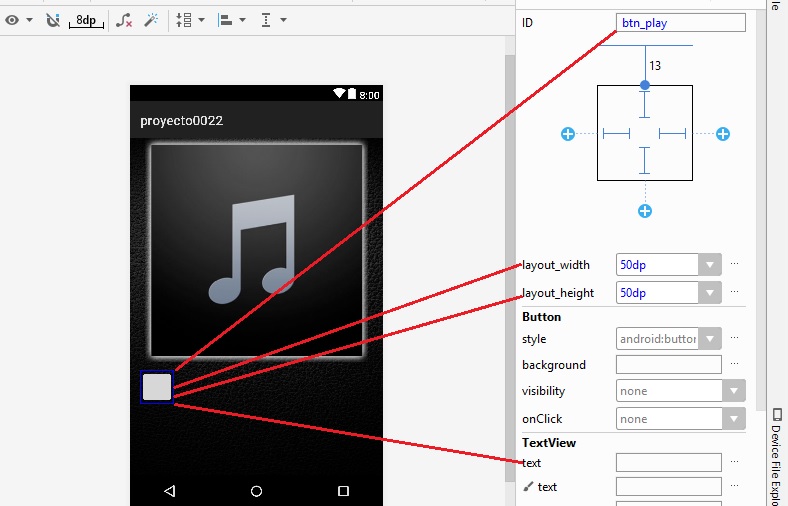788x506 pixels.
Task: Add a left constraint with plus icon
Action: [x=568, y=134]
